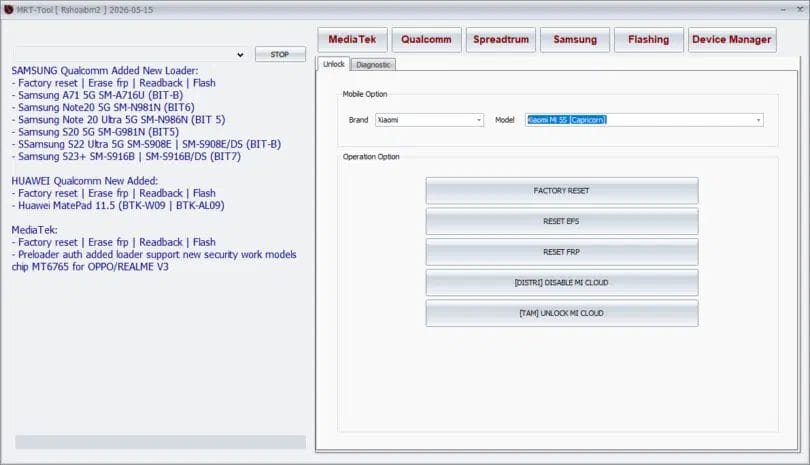This screenshot has width=810, height=465.
Task: Click the FACTORY RESET button
Action: [x=561, y=190]
